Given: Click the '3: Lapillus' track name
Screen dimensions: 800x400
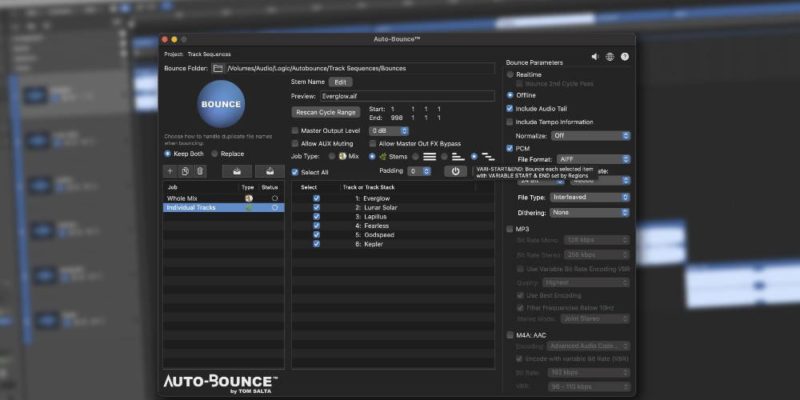Looking at the screenshot, I should click(372, 217).
